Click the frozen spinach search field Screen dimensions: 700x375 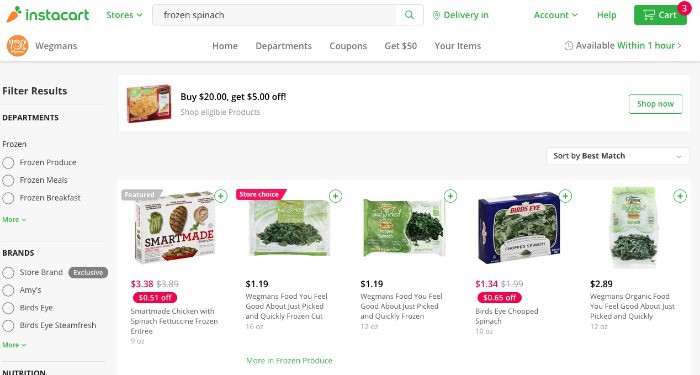coord(275,15)
